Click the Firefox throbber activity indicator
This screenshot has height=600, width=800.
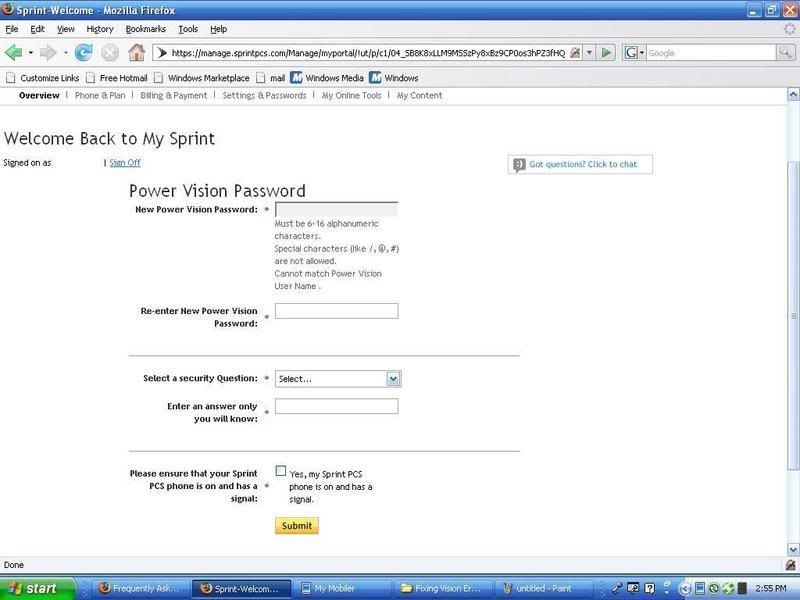(789, 29)
